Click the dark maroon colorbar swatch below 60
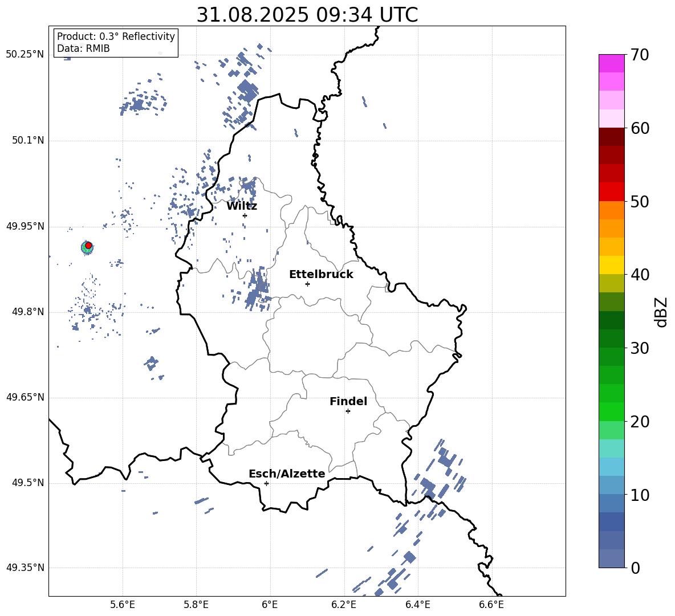This screenshot has width=675, height=616. click(x=611, y=137)
